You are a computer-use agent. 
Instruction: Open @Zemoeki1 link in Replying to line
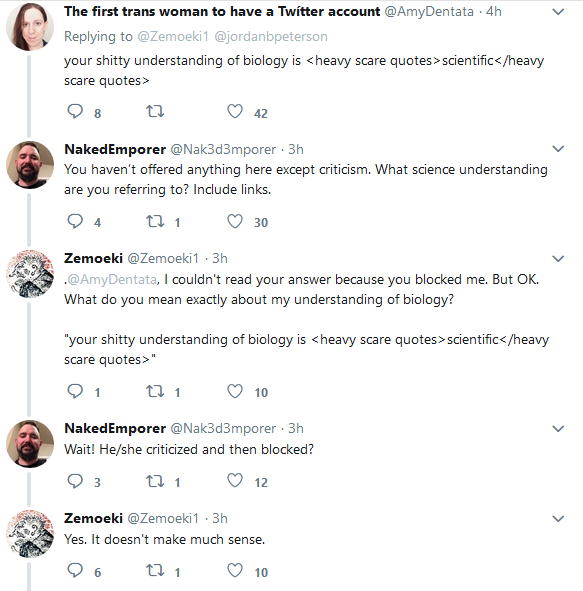[173, 37]
